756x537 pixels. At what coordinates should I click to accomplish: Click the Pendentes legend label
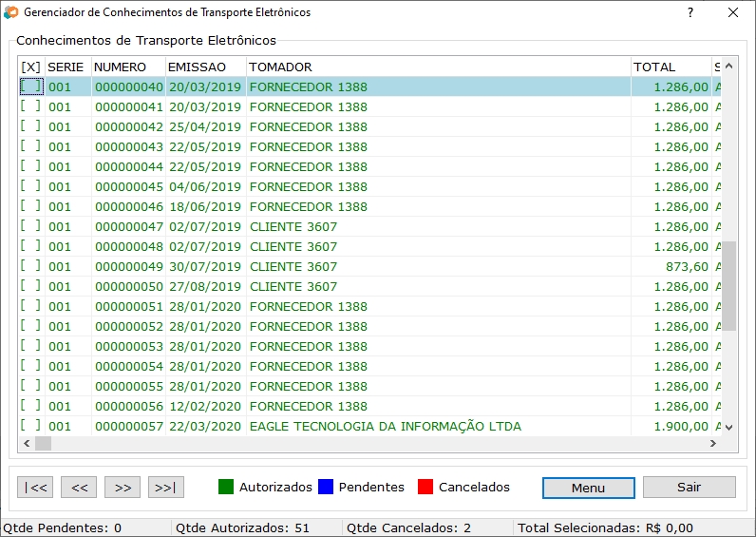(371, 487)
